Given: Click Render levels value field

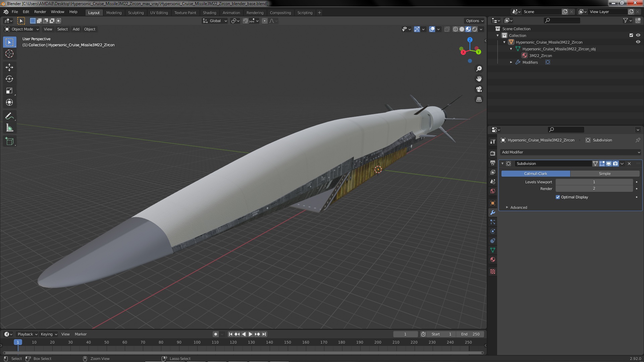Looking at the screenshot, I should [594, 189].
